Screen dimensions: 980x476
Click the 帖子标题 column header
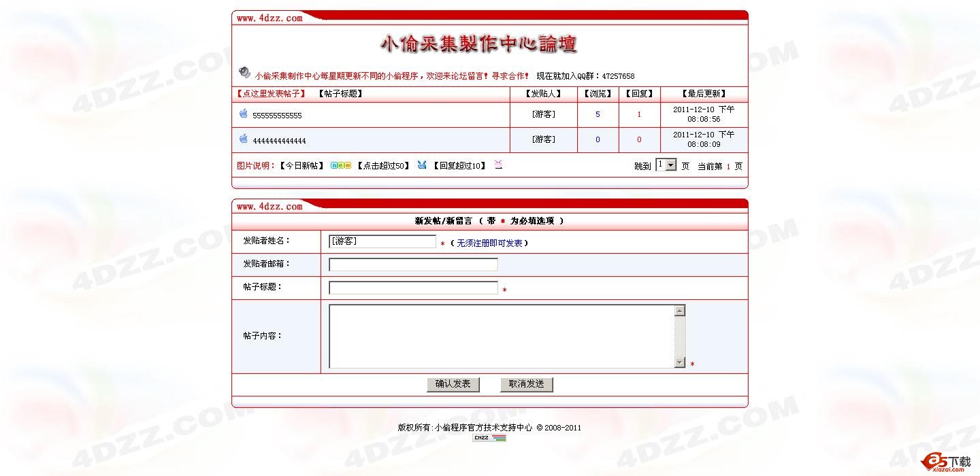click(340, 94)
